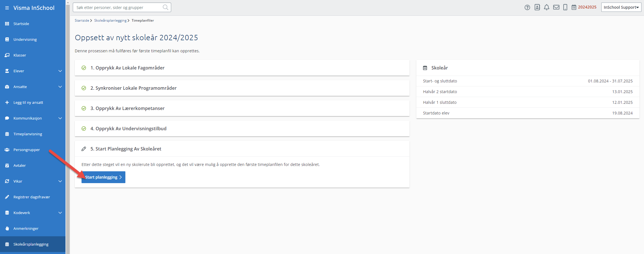Click the person search input field

click(122, 7)
